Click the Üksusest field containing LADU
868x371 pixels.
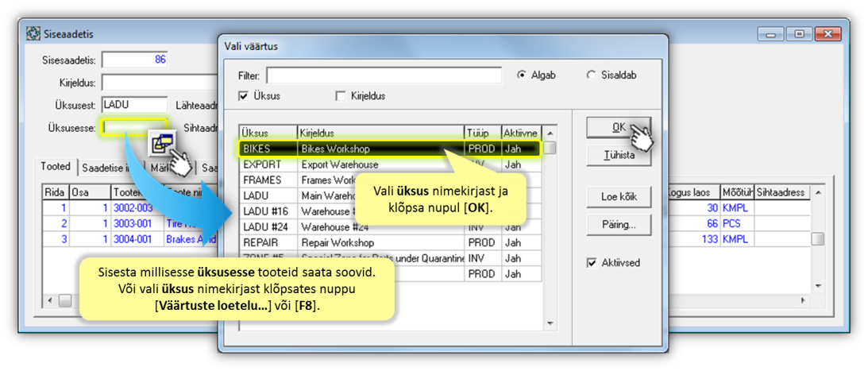click(134, 105)
